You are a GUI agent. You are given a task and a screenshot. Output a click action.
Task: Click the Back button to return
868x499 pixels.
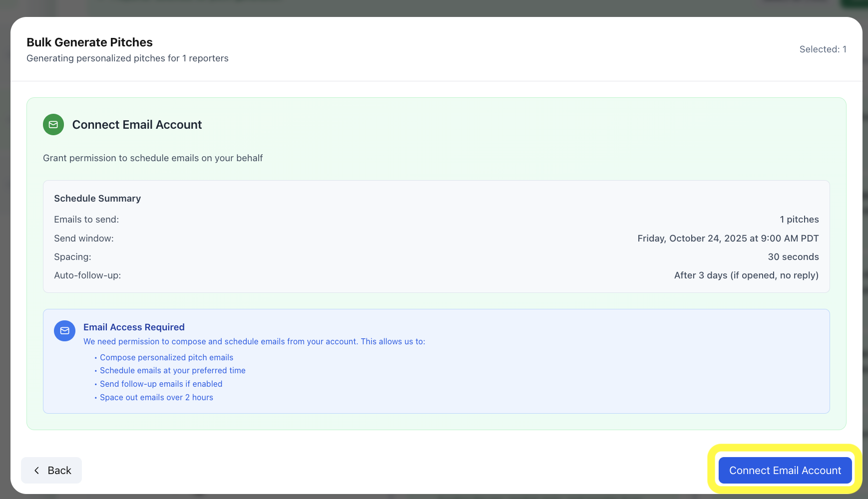(51, 470)
